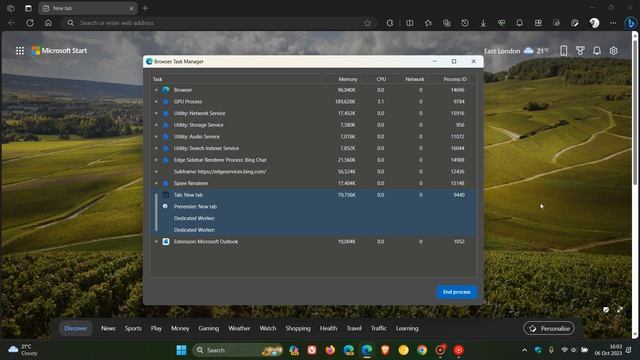Viewport: 640px width, 360px height.
Task: Switch to the Shopping feed tab
Action: point(298,328)
